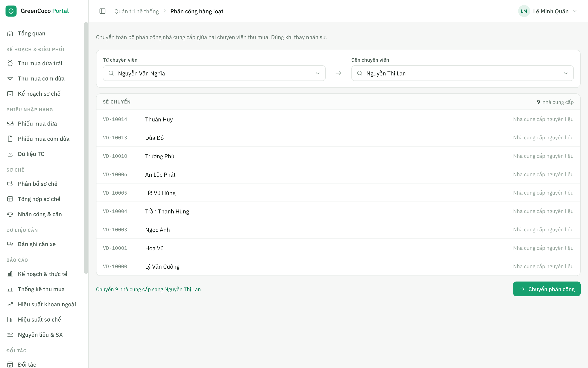Open Thu mua dừa trái menu item

(42, 63)
